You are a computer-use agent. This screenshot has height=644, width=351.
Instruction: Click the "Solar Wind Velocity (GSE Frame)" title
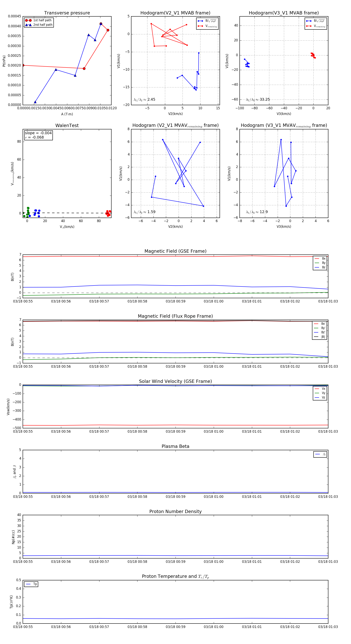click(x=175, y=381)
